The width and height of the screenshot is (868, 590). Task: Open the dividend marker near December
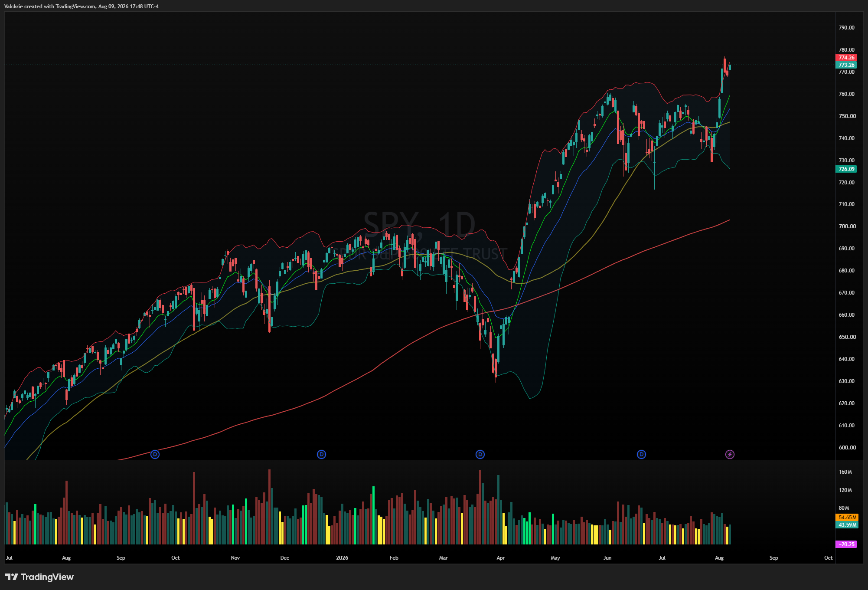[321, 454]
